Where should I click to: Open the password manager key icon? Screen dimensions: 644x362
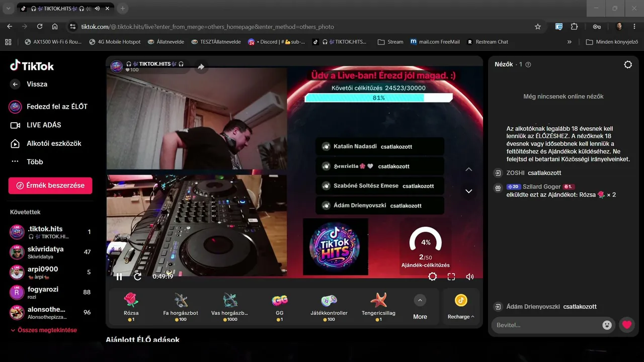(x=597, y=27)
